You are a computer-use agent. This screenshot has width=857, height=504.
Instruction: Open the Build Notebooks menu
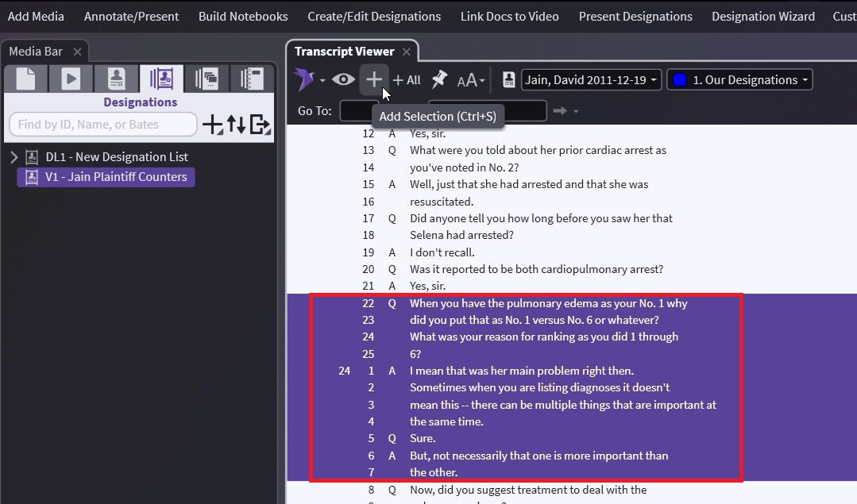pyautogui.click(x=243, y=16)
